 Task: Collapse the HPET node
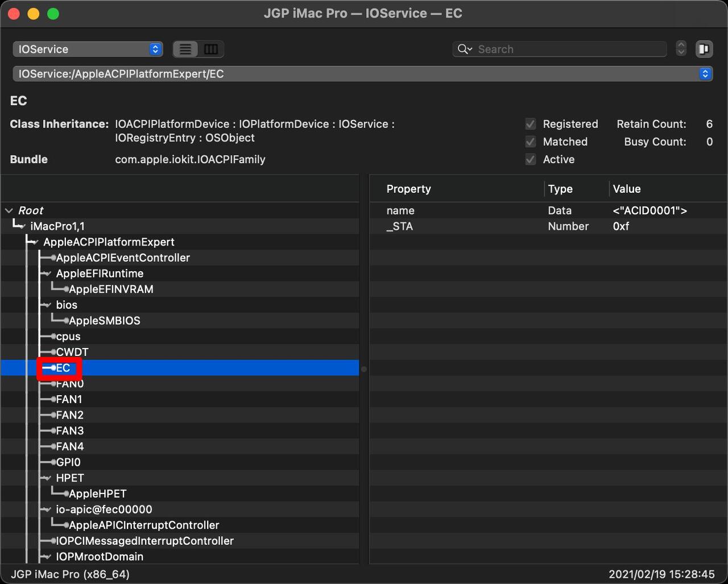click(x=48, y=478)
